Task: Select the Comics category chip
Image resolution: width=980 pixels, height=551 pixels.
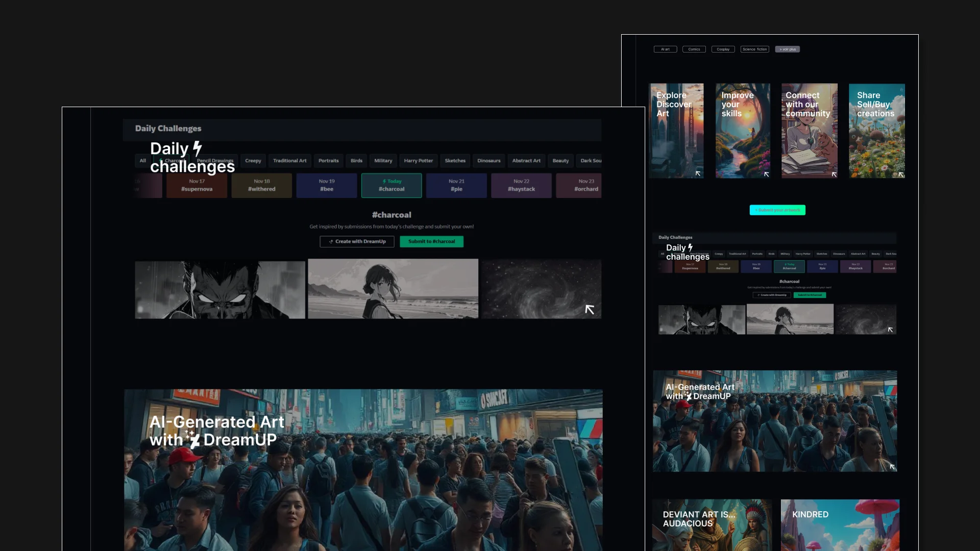Action: 694,49
